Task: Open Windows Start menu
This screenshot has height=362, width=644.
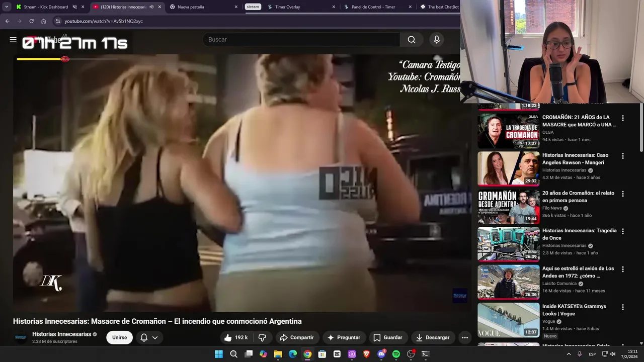Action: [219, 354]
